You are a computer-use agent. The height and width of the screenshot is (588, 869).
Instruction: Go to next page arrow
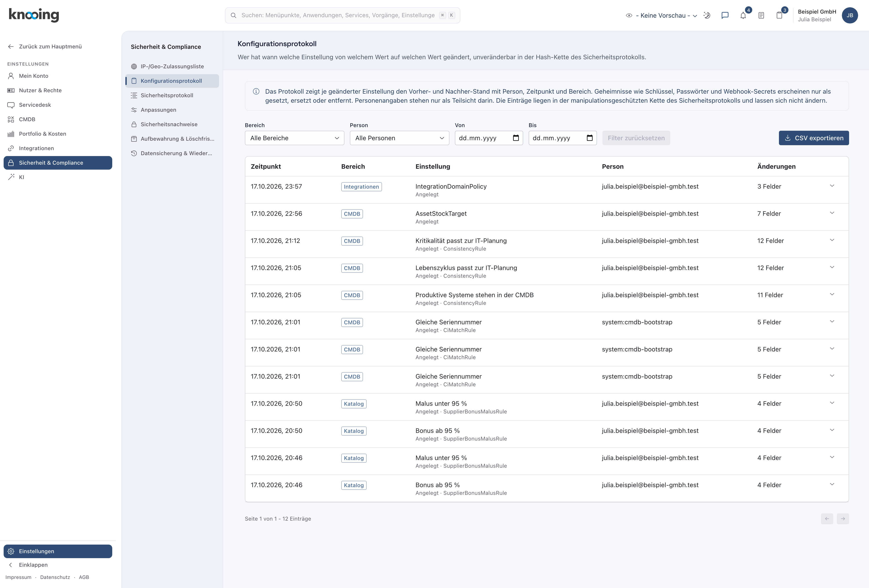843,519
